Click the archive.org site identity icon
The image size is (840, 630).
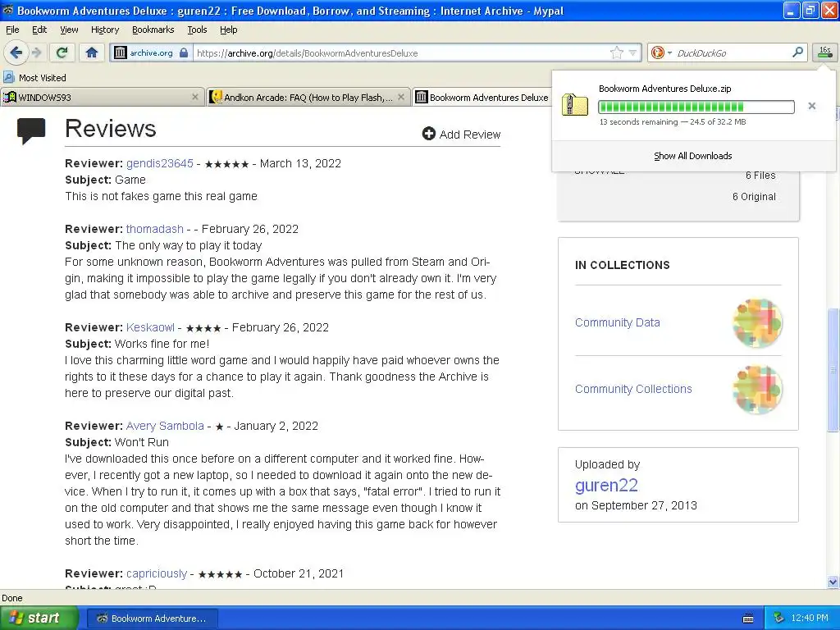(121, 52)
